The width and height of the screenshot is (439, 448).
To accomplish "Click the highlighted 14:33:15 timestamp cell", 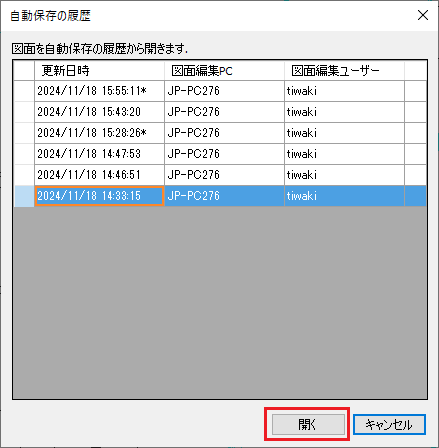I will coord(99,196).
